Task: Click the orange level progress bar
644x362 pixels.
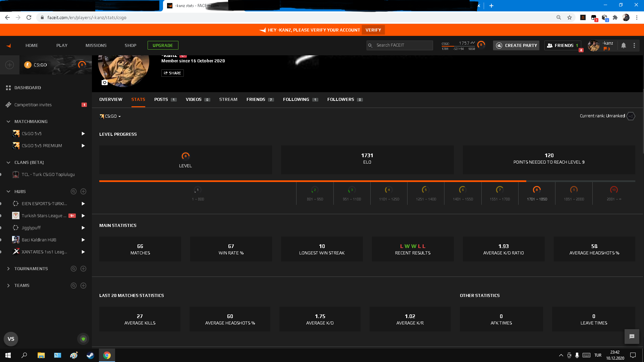Action: click(x=312, y=181)
